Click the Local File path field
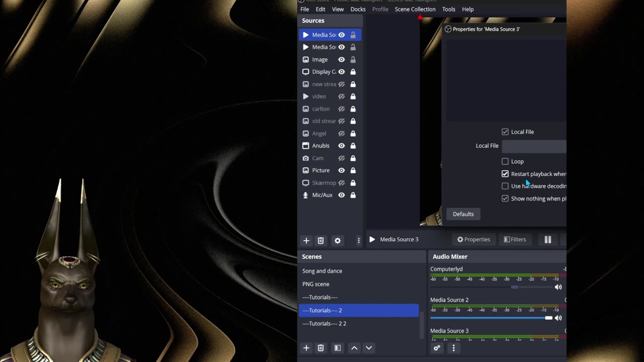Viewport: 644px width, 362px height. pos(534,146)
